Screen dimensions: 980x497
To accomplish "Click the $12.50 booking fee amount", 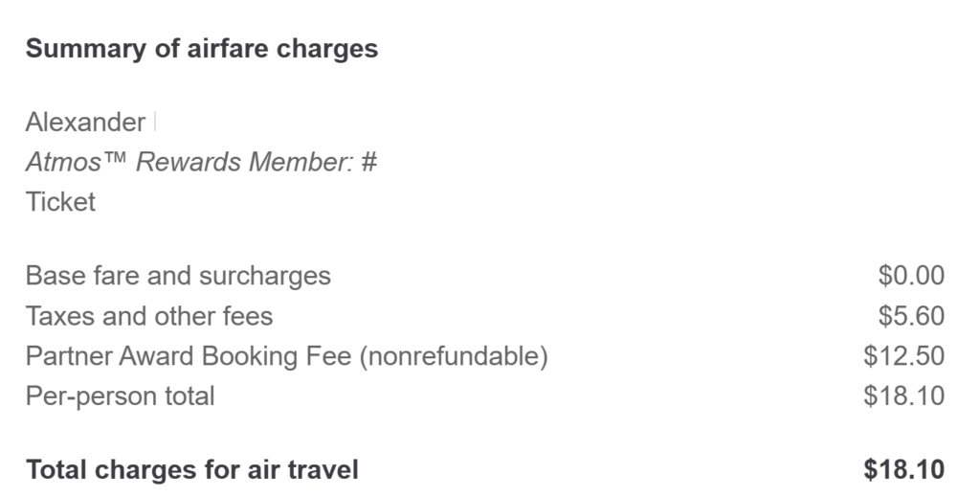I will [903, 356].
